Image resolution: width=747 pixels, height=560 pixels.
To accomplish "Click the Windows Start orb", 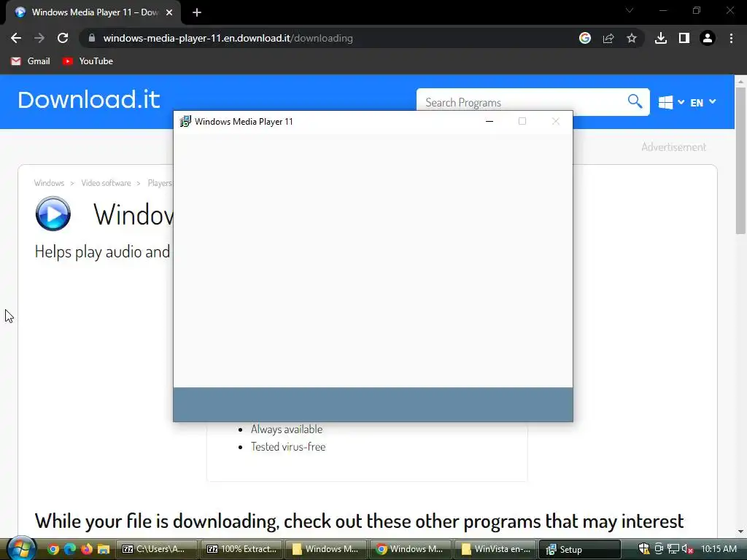I will (x=22, y=548).
